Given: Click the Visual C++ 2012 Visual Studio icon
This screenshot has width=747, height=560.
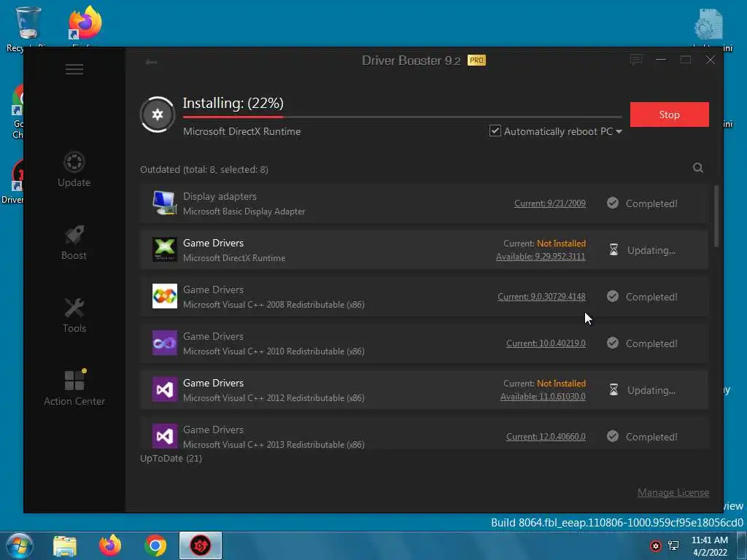Looking at the screenshot, I should 164,389.
